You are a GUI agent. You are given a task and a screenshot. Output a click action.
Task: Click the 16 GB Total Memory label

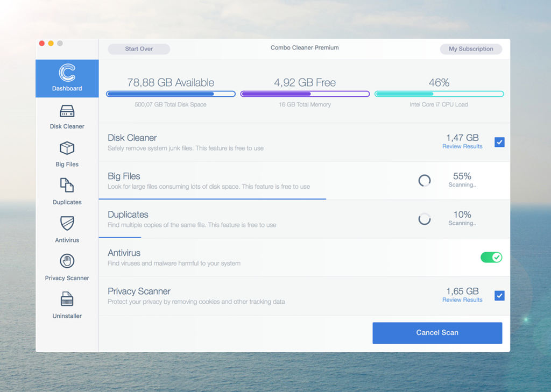(x=305, y=105)
